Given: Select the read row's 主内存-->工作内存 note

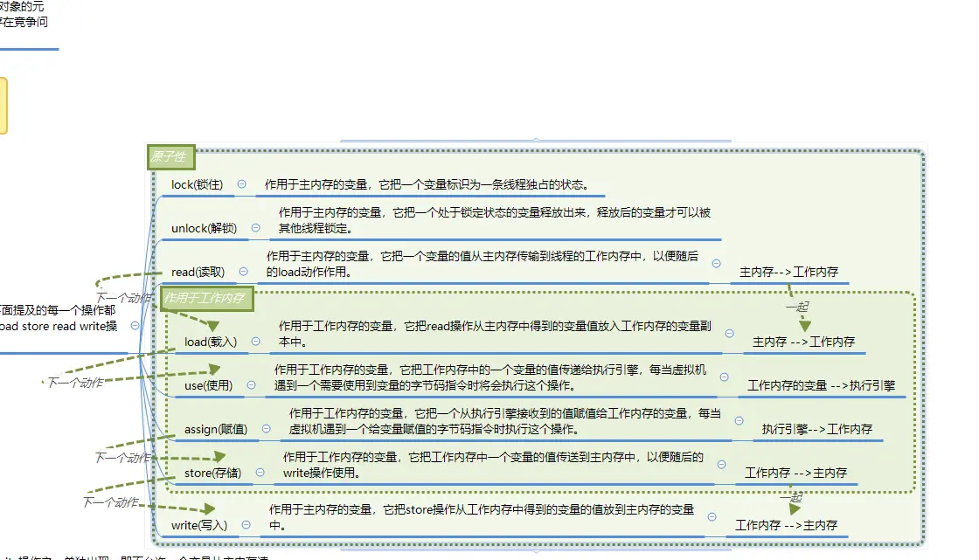Looking at the screenshot, I should pos(788,273).
